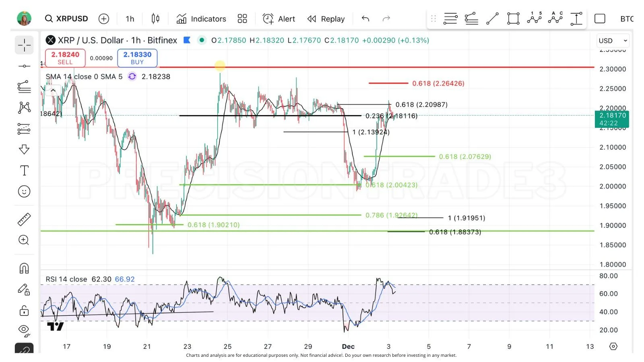
Task: Click the ruler measure tool
Action: point(24,219)
